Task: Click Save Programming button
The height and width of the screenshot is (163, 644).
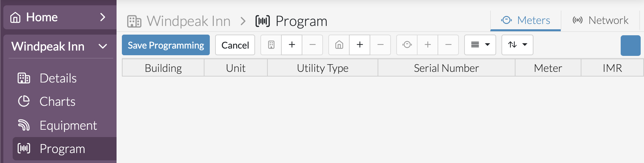Action: click(166, 45)
